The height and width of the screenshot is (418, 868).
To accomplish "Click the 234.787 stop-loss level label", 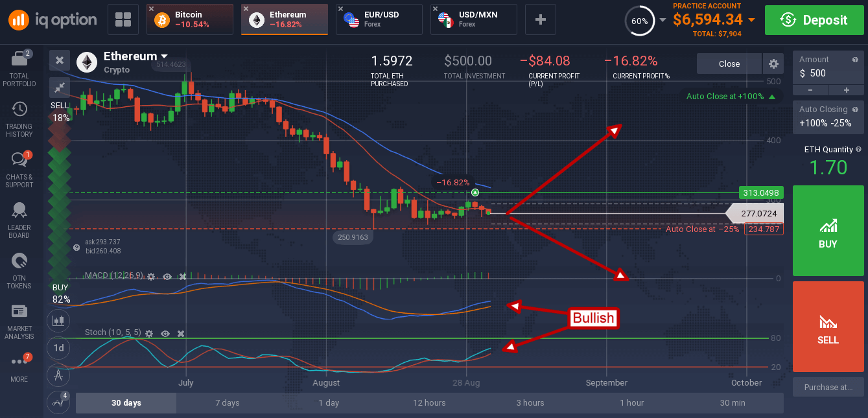I will (x=764, y=229).
